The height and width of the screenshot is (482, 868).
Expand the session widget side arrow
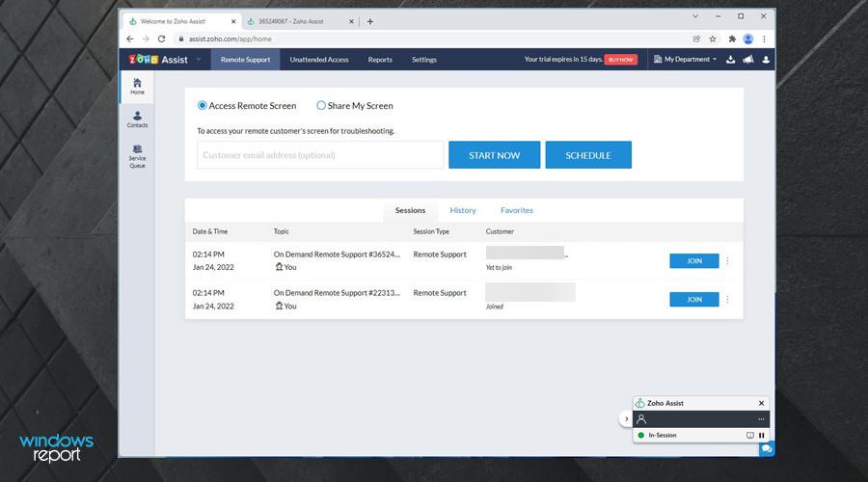626,419
